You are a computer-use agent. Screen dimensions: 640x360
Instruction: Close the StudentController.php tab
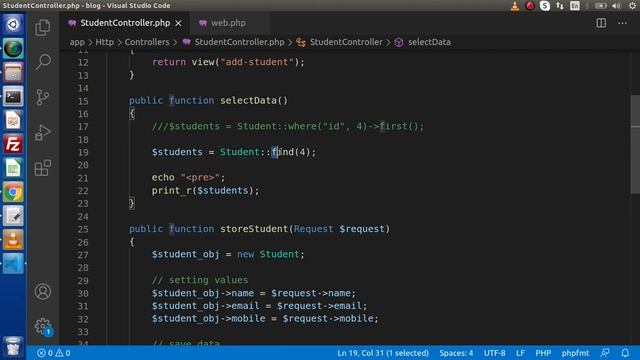178,23
